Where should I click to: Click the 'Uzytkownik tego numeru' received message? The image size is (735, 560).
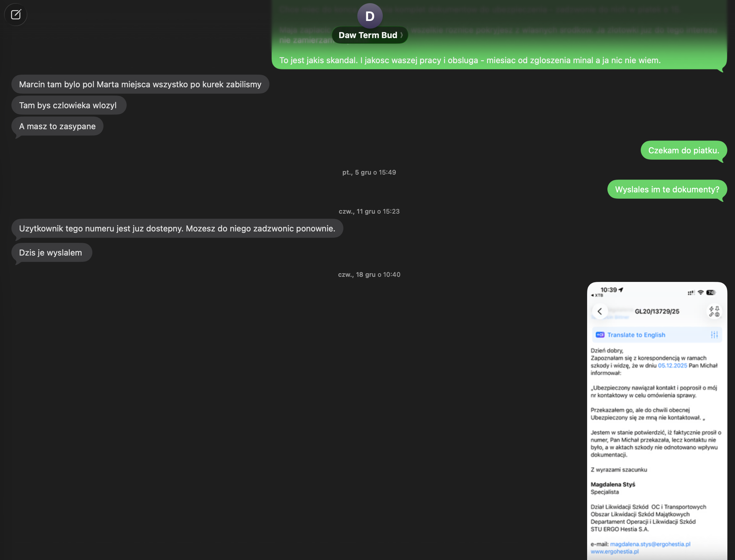(177, 228)
